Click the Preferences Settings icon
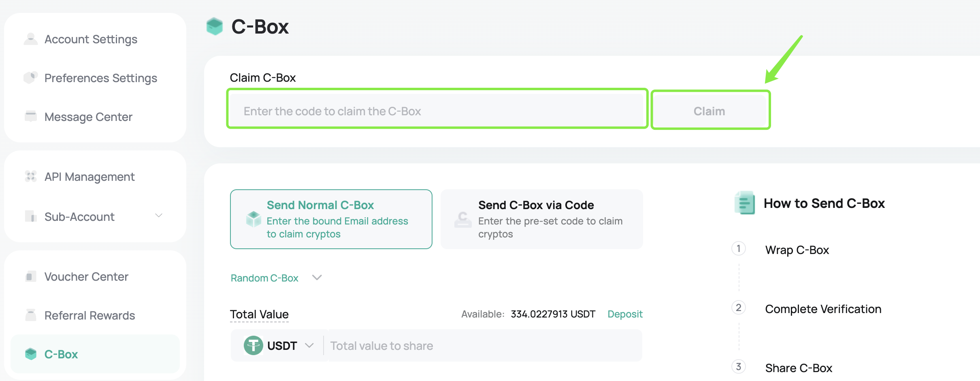This screenshot has height=381, width=980. [x=31, y=77]
